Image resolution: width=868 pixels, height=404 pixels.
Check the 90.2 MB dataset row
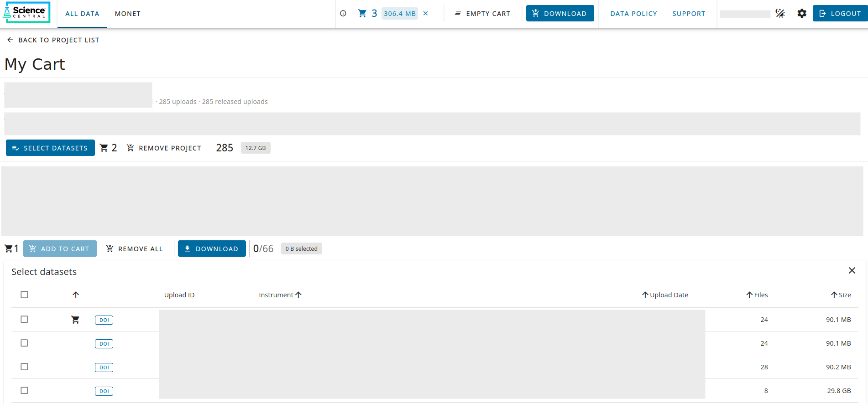(x=25, y=367)
